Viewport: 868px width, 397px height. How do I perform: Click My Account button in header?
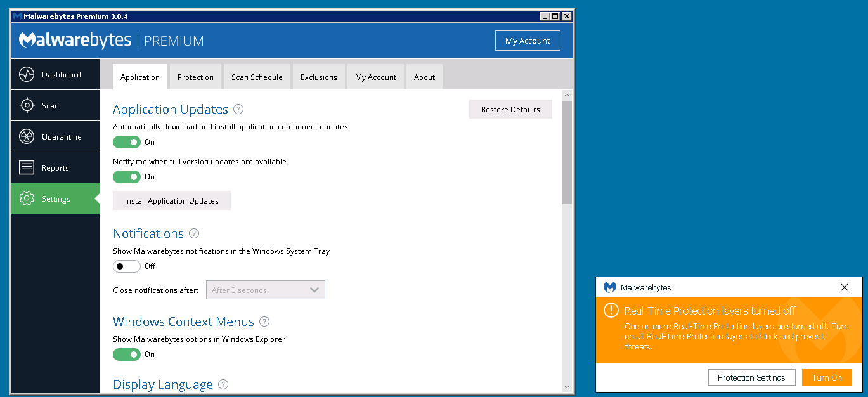(528, 41)
